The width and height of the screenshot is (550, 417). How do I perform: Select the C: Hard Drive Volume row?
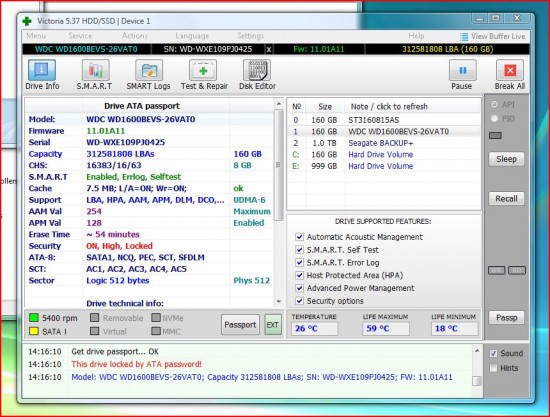coord(384,155)
